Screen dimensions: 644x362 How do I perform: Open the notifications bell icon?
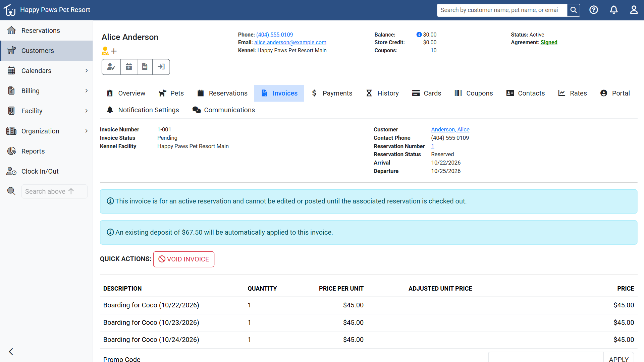coord(614,10)
